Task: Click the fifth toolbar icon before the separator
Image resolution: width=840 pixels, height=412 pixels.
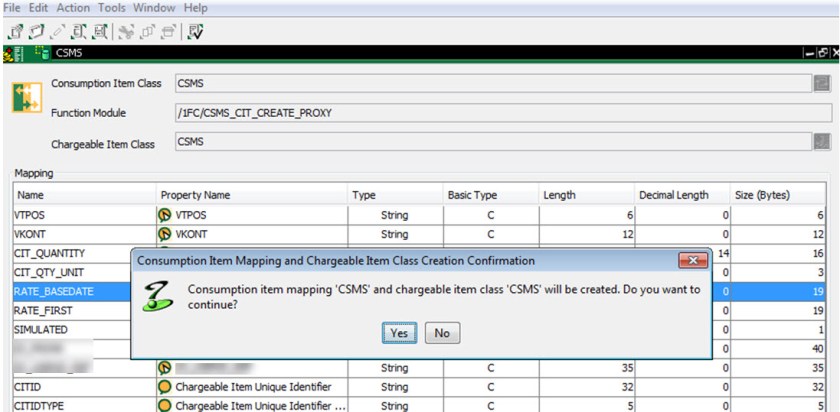Action: [x=99, y=32]
